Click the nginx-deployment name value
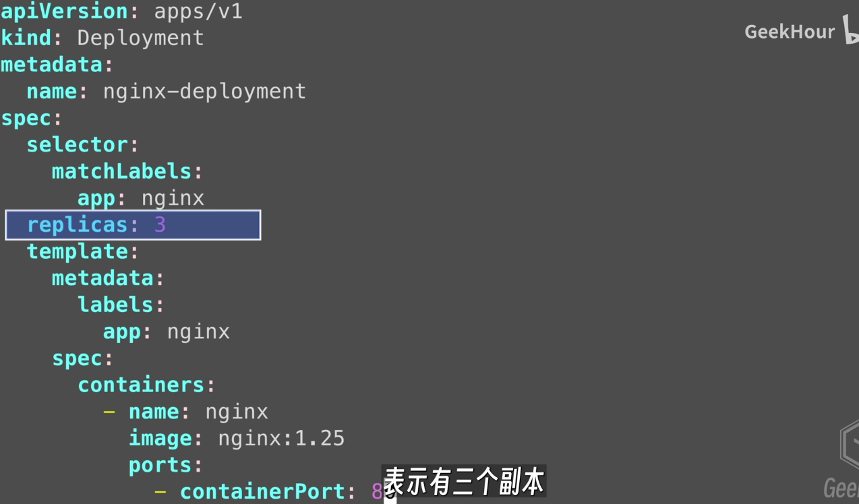Viewport: 859px width, 504px height. click(x=204, y=91)
